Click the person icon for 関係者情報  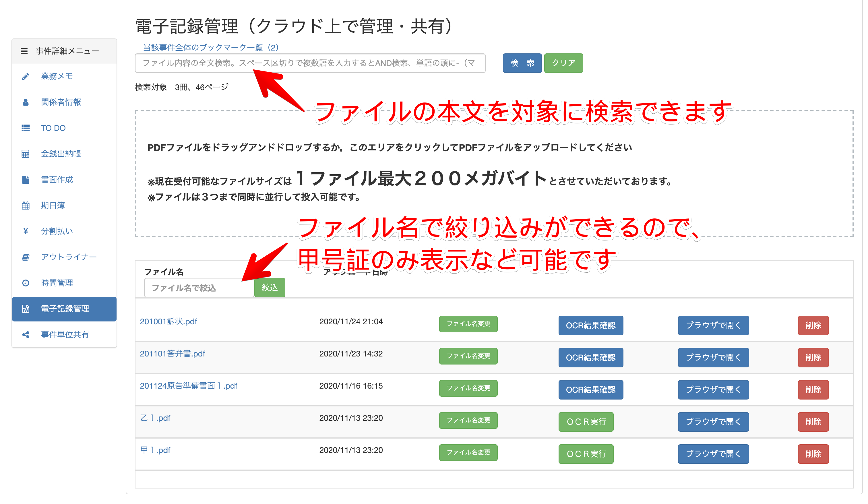click(26, 102)
